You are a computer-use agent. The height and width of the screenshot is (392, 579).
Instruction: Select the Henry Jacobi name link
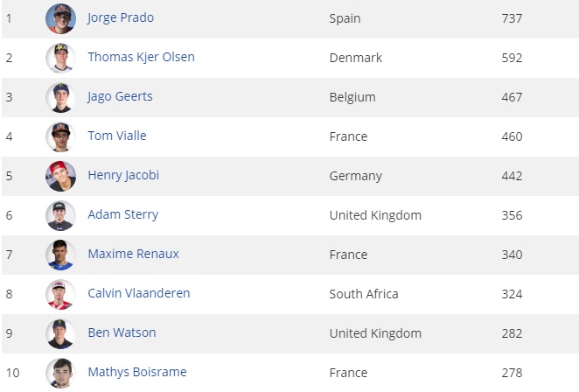(x=123, y=175)
